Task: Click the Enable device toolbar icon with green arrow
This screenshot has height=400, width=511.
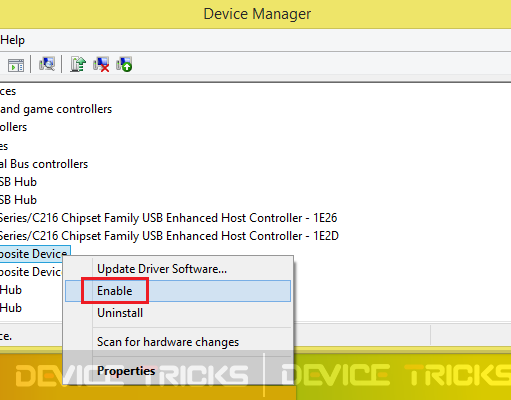Action: pyautogui.click(x=124, y=64)
